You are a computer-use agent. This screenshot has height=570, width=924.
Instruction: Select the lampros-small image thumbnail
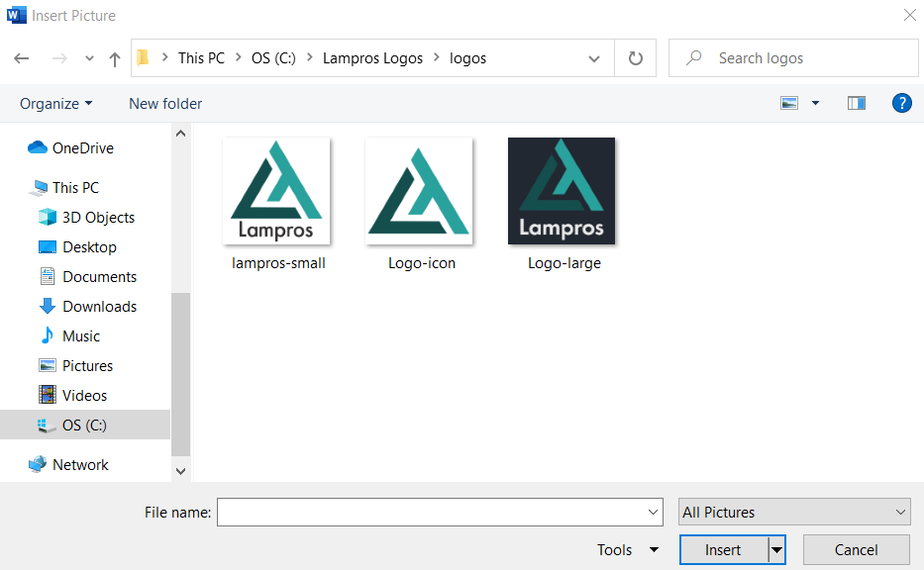click(276, 191)
